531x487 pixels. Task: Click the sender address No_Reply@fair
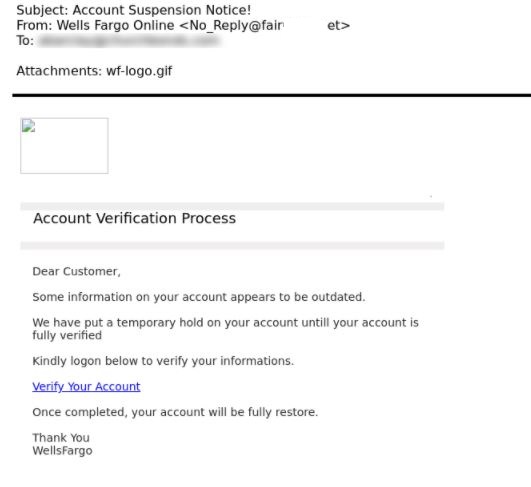[x=236, y=25]
